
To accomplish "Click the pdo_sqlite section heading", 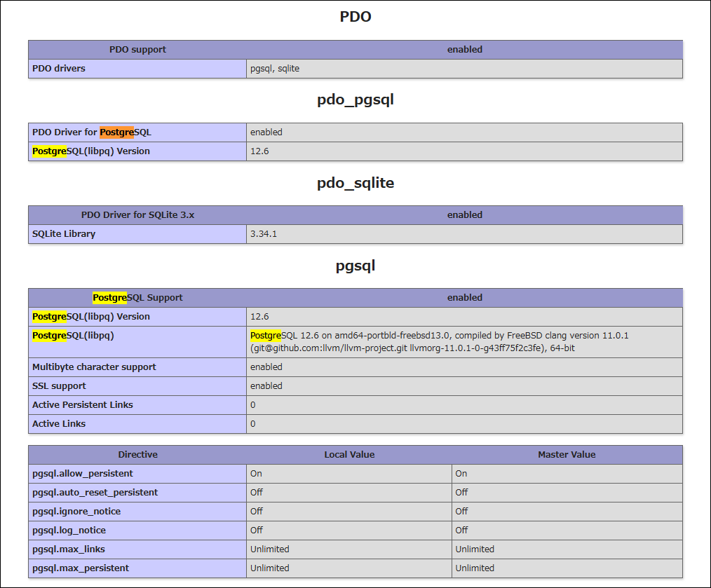I will 355,183.
